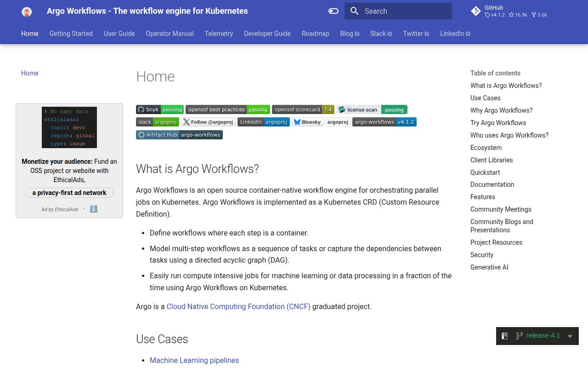This screenshot has width=588, height=368.
Task: Switch to the User Guide tab
Action: pos(119,34)
